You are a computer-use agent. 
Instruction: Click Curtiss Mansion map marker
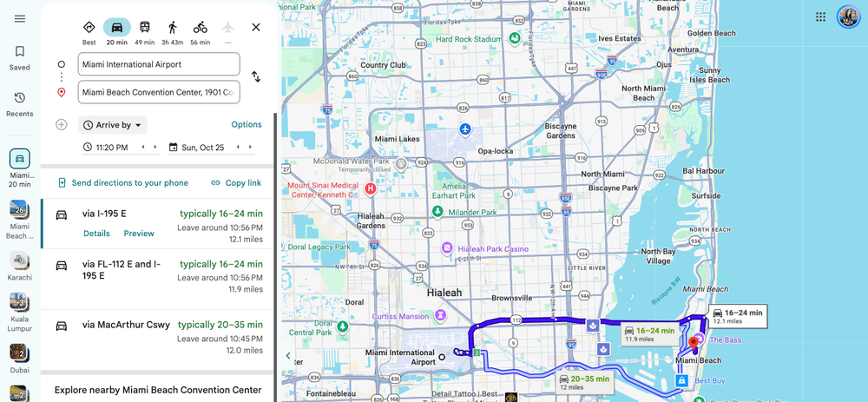coord(441,316)
